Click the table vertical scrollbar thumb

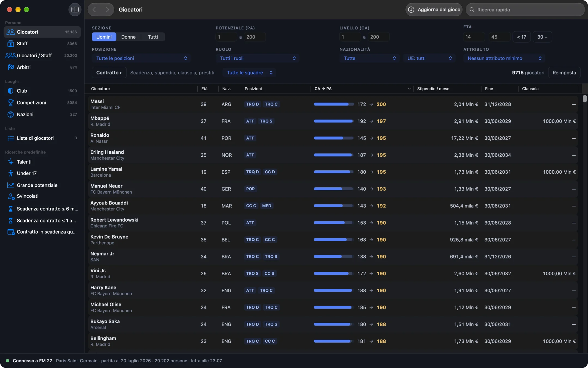pyautogui.click(x=584, y=99)
